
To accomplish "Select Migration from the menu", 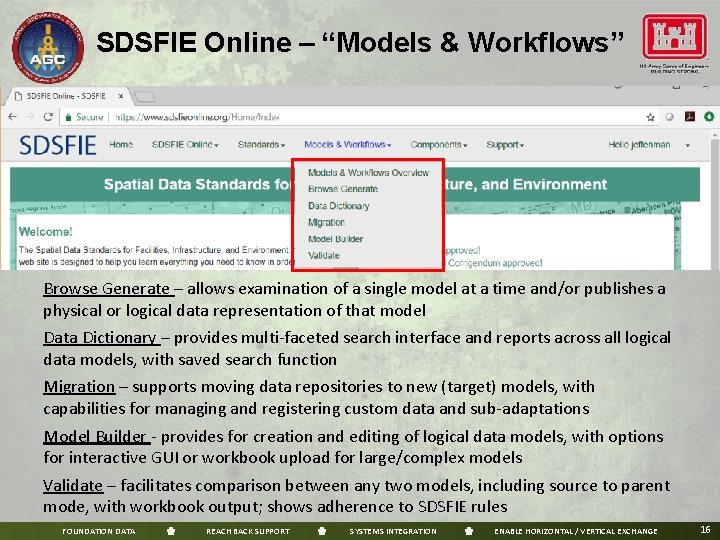I will point(326,222).
